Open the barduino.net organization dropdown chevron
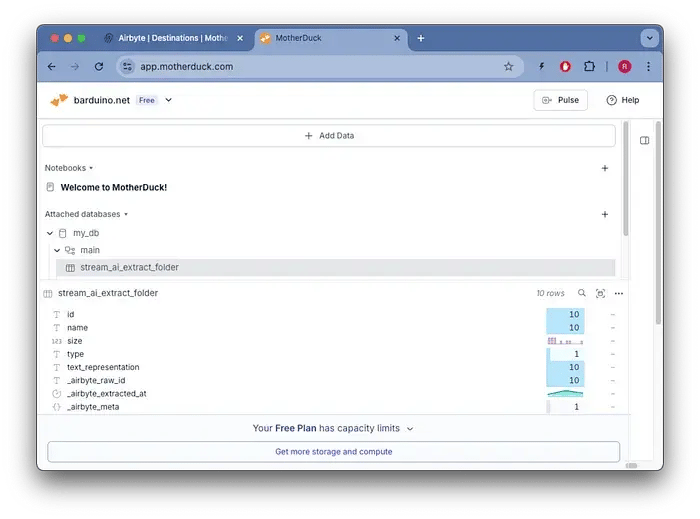 point(168,100)
